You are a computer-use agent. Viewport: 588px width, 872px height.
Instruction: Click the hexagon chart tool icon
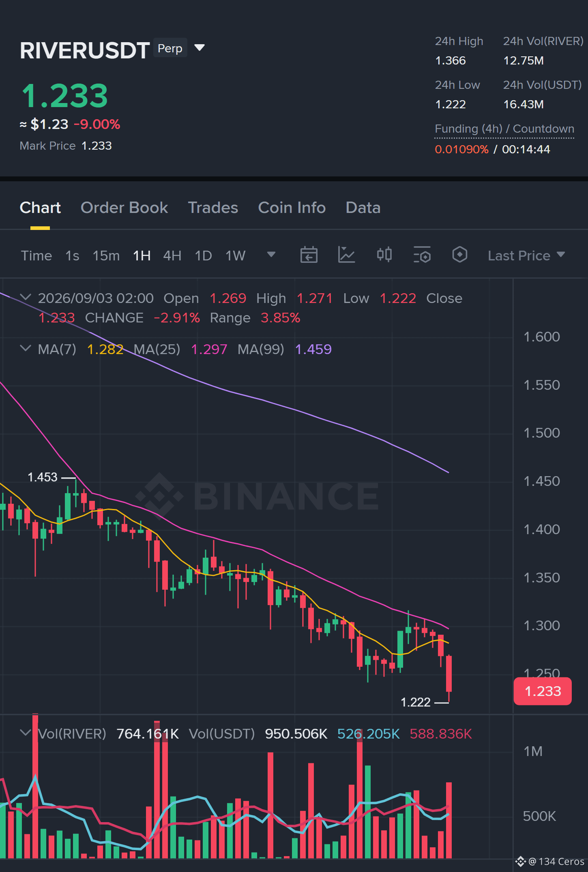(459, 255)
